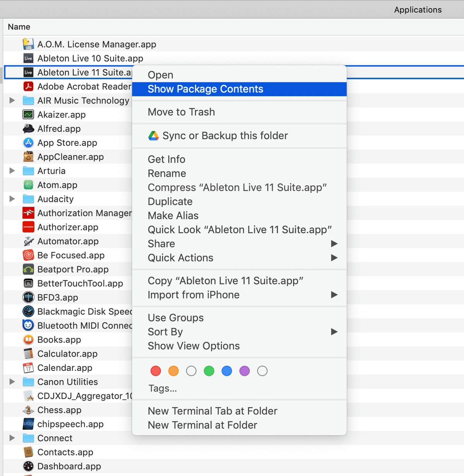Click the A.O.M. License Manager app icon
Screen dimensions: 464x476
pyautogui.click(x=28, y=44)
